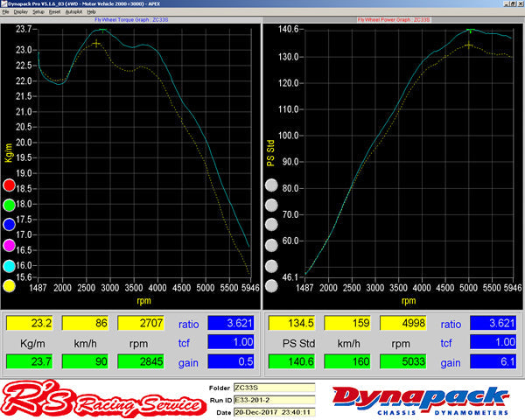
Task: Click the green 140.6 PS power value
Action: (293, 362)
